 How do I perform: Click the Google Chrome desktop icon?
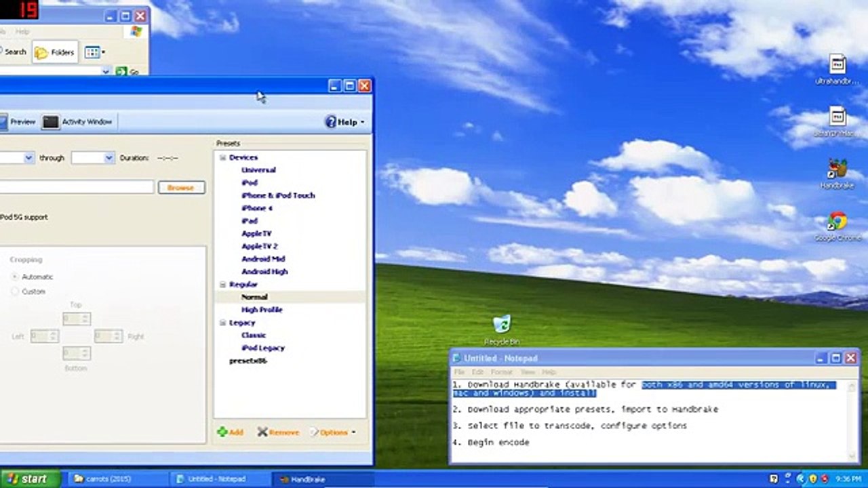click(837, 226)
